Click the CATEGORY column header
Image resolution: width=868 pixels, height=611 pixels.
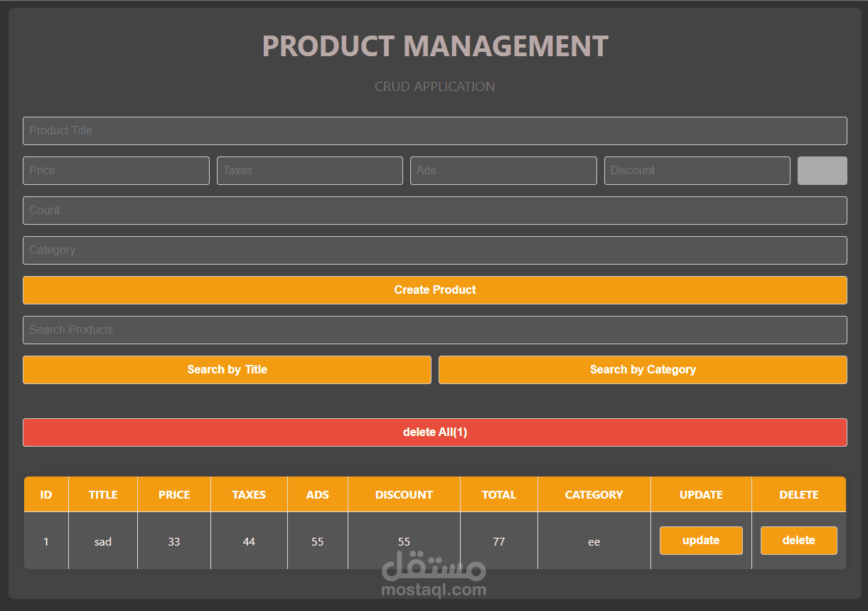(594, 494)
